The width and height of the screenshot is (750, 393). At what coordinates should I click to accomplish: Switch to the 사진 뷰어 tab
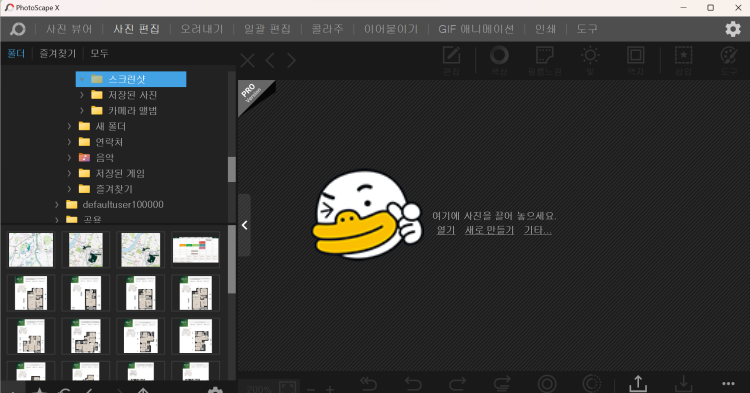(69, 29)
